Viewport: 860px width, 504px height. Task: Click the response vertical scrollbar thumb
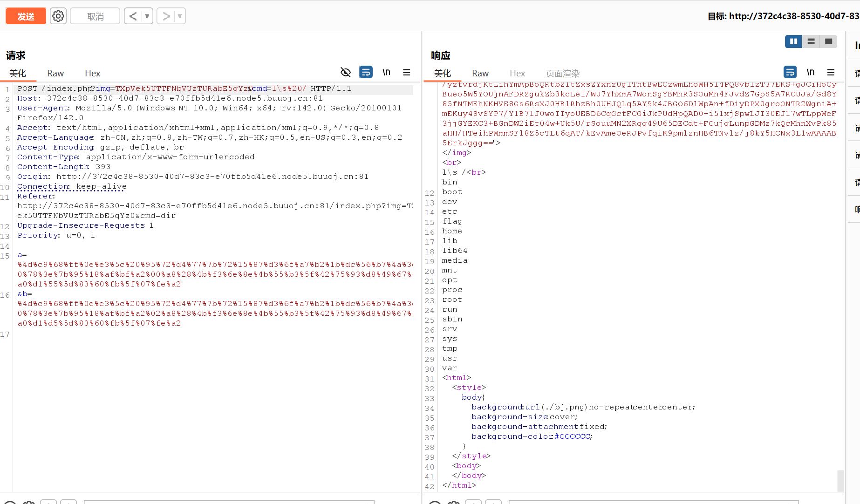point(840,481)
